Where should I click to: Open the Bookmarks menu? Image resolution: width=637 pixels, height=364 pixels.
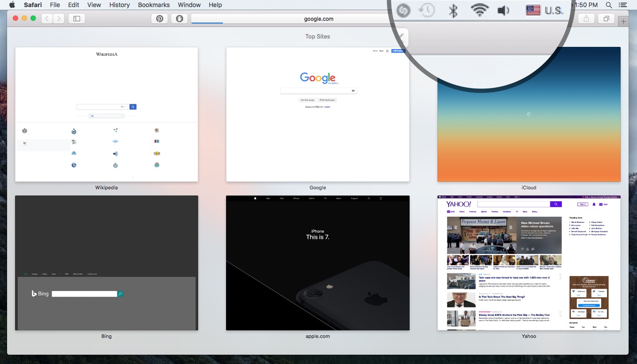point(154,5)
